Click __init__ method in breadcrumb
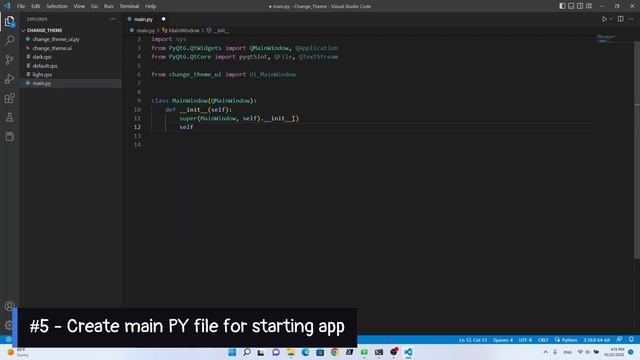 pos(220,31)
